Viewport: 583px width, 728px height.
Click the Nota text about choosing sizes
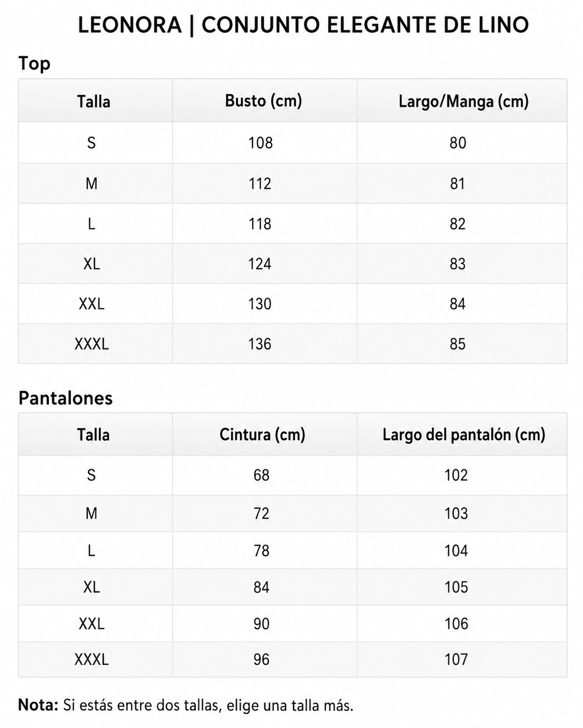click(x=186, y=705)
